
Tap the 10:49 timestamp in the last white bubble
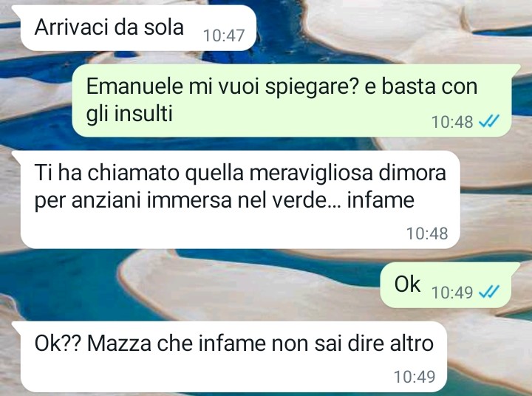pos(415,377)
